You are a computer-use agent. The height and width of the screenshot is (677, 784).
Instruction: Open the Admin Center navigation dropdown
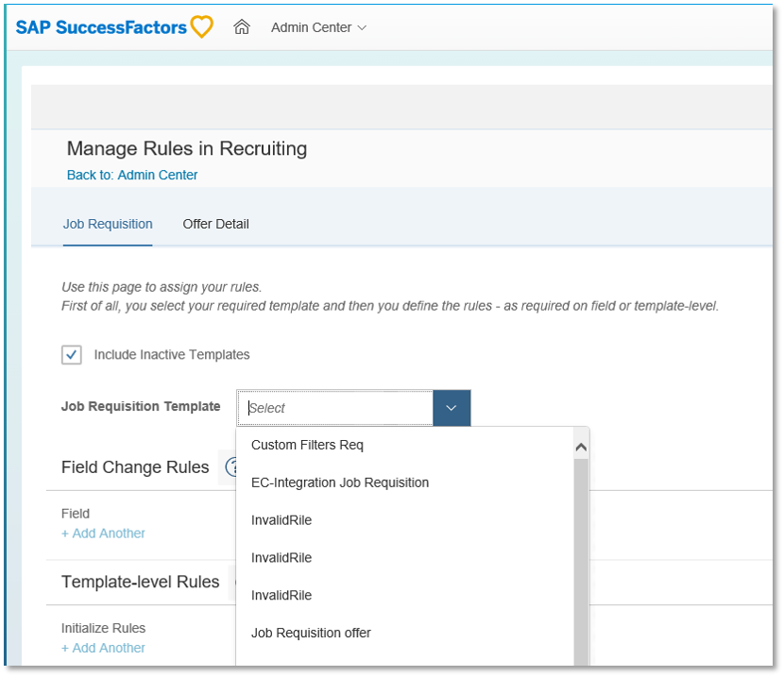[318, 27]
